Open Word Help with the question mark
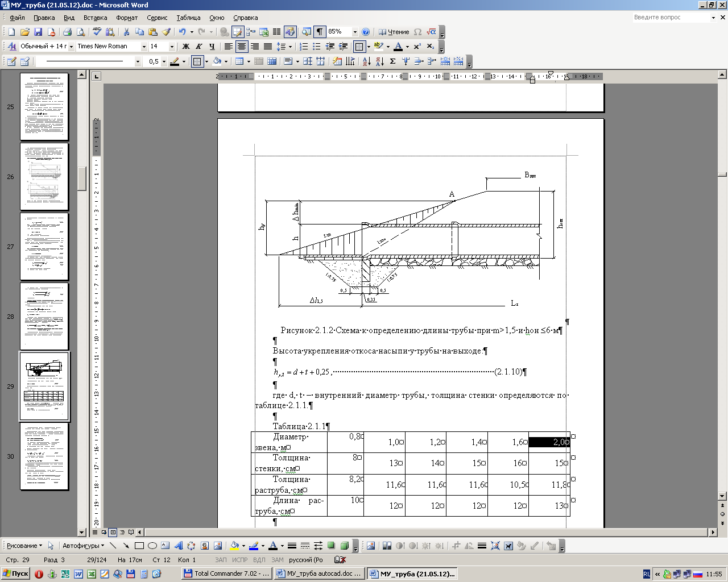 pos(366,32)
